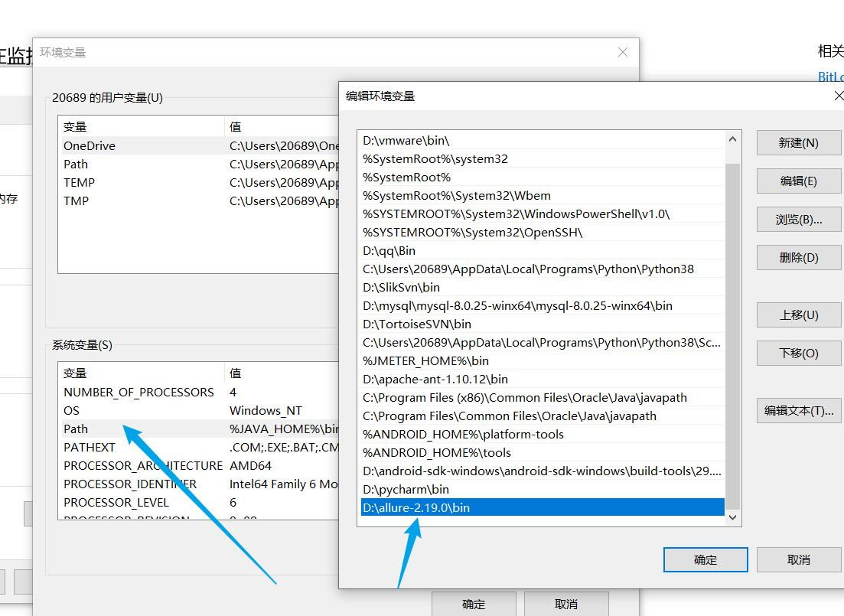
Task: Select OneDrive user variable row
Action: [x=199, y=146]
